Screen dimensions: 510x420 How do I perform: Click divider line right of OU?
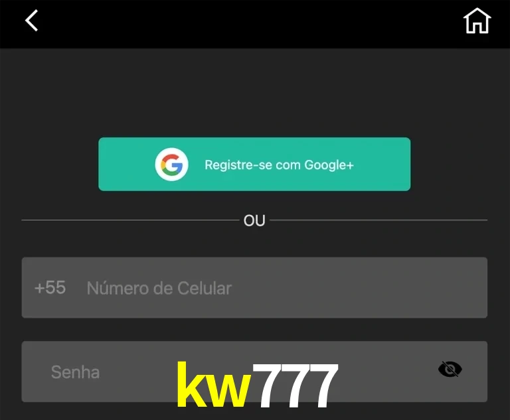tap(379, 220)
